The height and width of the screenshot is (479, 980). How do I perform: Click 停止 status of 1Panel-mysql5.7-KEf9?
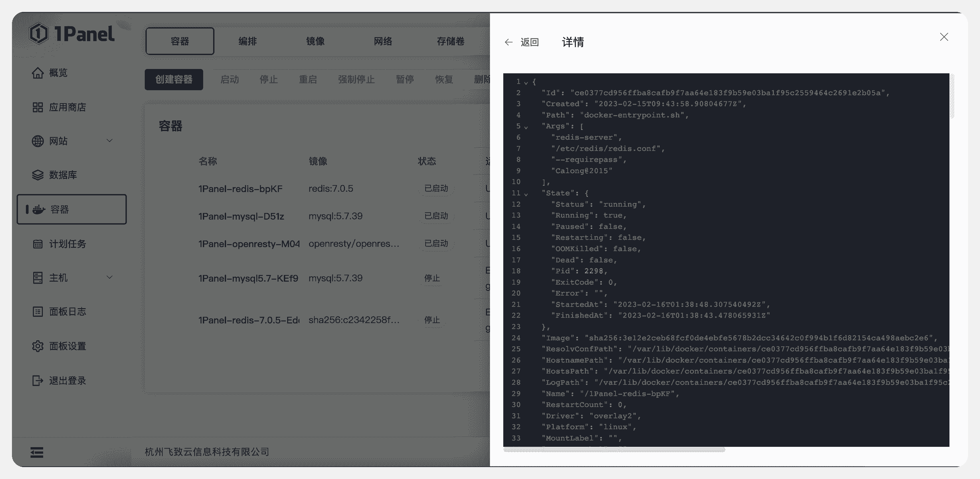pos(432,278)
